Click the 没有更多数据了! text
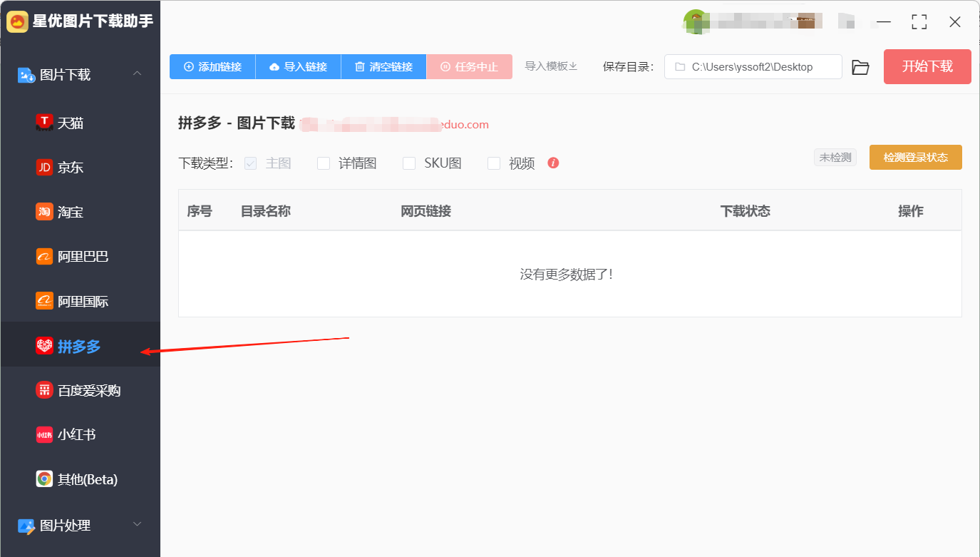This screenshot has height=557, width=980. pyautogui.click(x=567, y=274)
